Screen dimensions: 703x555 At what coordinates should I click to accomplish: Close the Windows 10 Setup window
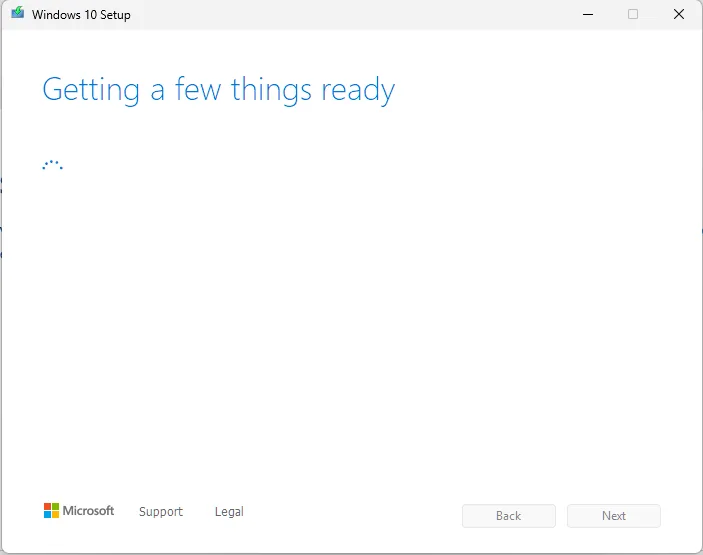(679, 14)
